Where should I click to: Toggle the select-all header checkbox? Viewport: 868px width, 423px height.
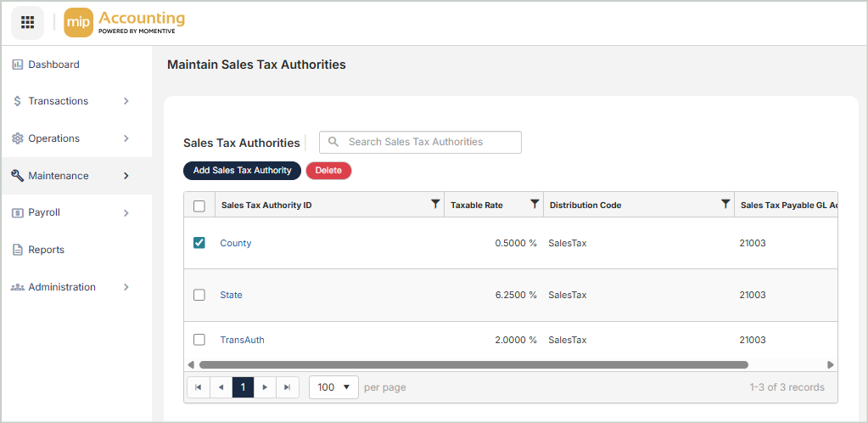tap(199, 206)
